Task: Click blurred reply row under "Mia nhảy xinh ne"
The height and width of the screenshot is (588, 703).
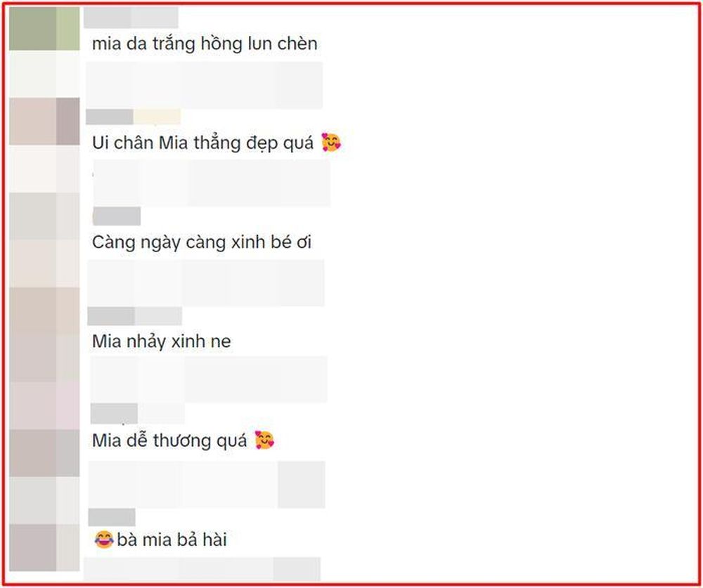Action: (209, 379)
